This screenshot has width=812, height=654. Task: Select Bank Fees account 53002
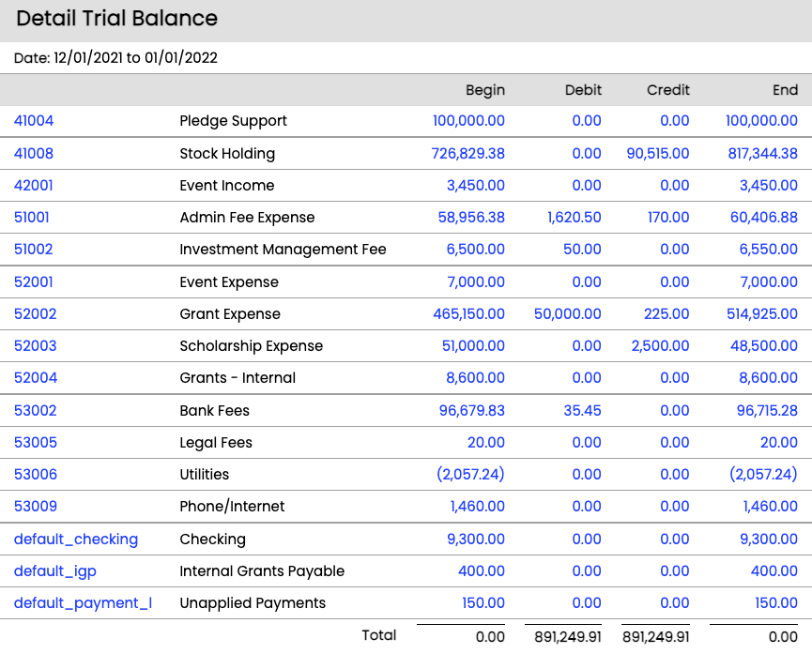coord(33,410)
